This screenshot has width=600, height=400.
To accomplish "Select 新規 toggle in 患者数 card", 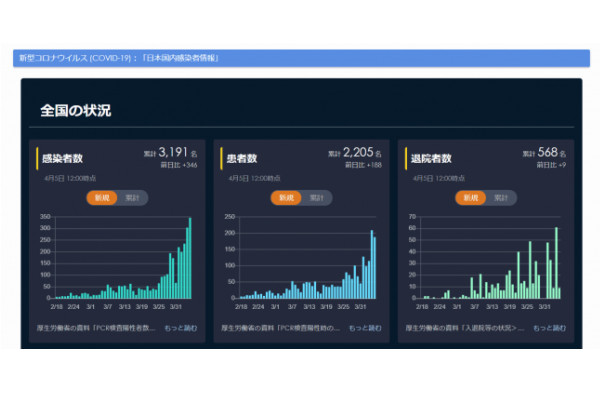I will pos(286,198).
